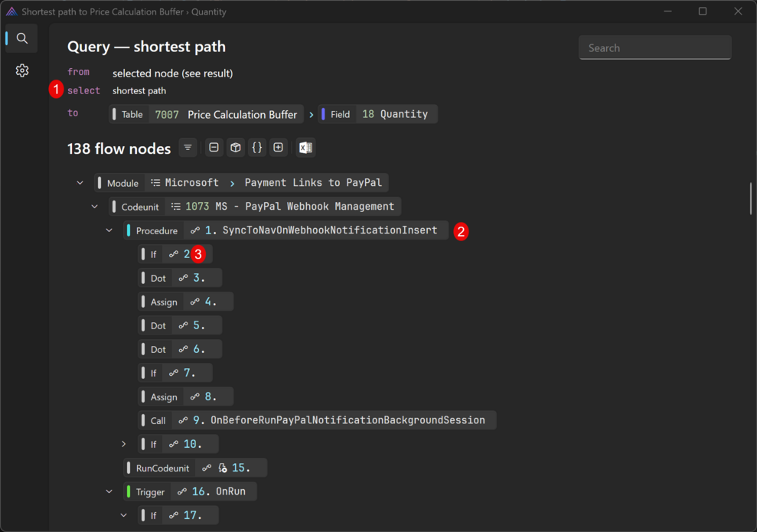Screen dimensions: 757x532
Task: Click in the Search input field
Action: (654, 47)
